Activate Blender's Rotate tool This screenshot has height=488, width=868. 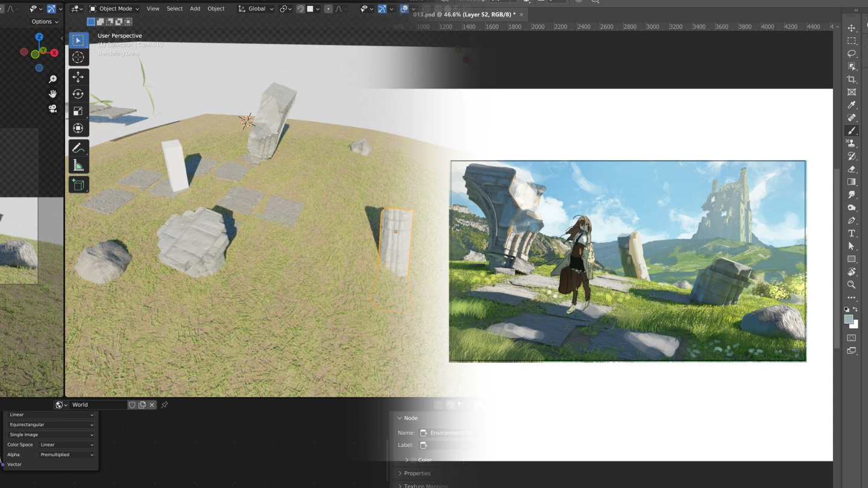(78, 93)
